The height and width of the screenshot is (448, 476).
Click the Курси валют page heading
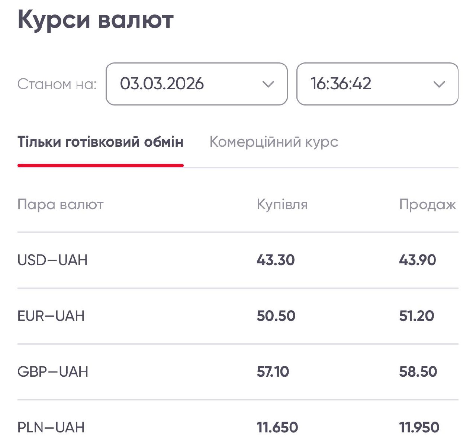(x=96, y=20)
